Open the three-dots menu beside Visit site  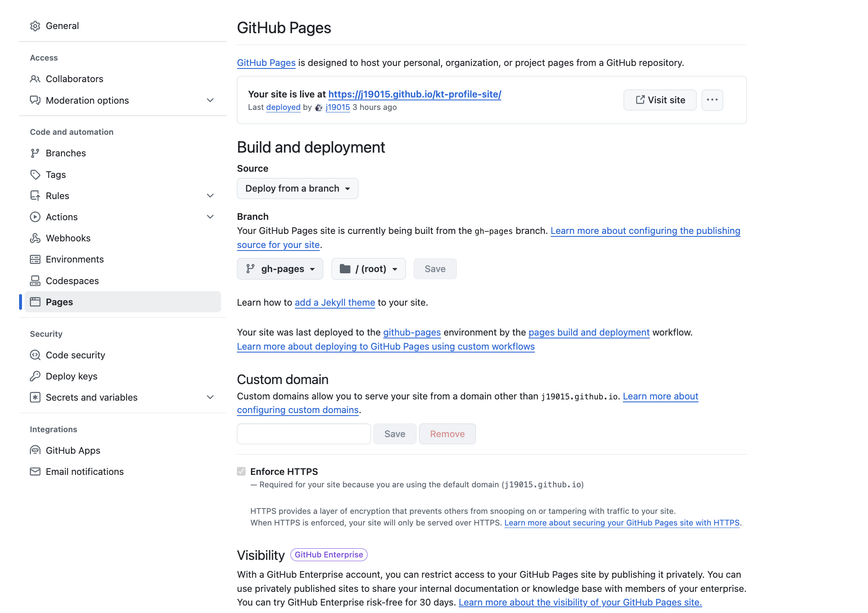point(712,100)
